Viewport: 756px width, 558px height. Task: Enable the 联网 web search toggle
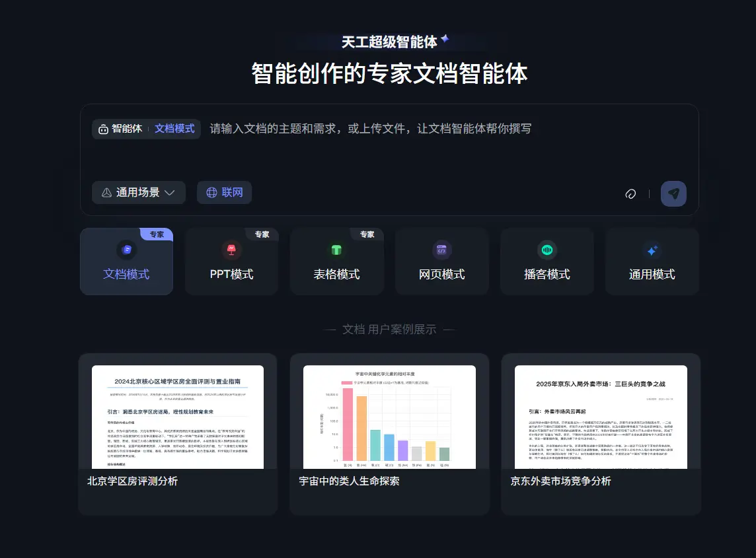coord(224,192)
